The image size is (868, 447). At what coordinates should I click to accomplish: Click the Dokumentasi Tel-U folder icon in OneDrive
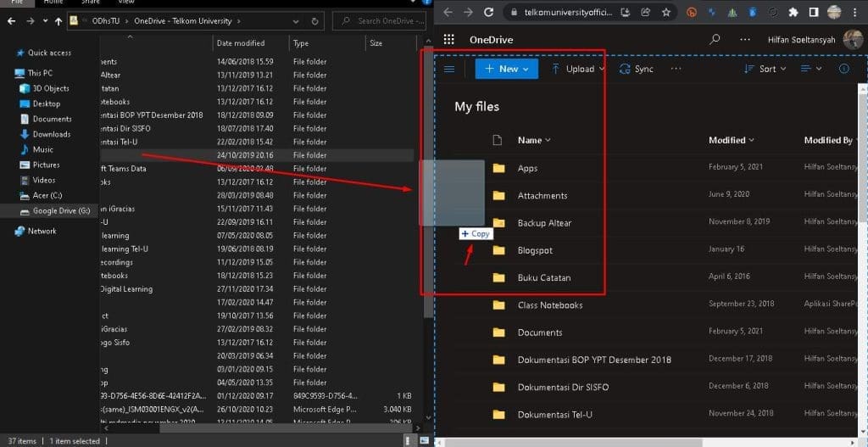498,414
